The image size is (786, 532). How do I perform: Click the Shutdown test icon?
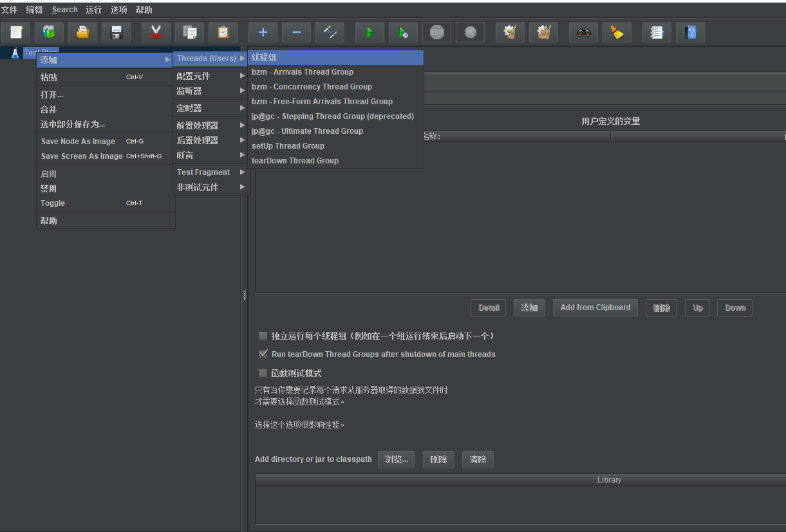[471, 32]
